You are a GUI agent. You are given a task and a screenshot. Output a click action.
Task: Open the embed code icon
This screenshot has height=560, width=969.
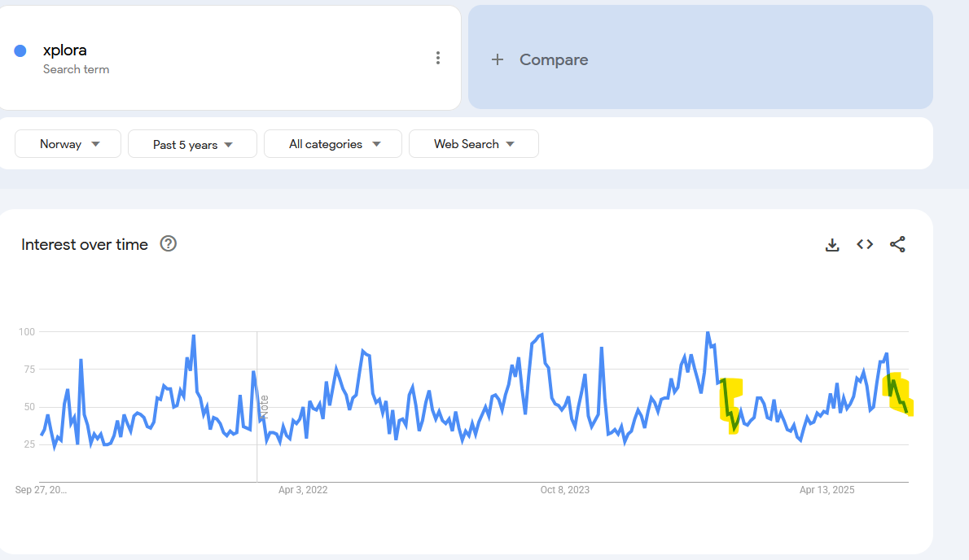(x=865, y=244)
